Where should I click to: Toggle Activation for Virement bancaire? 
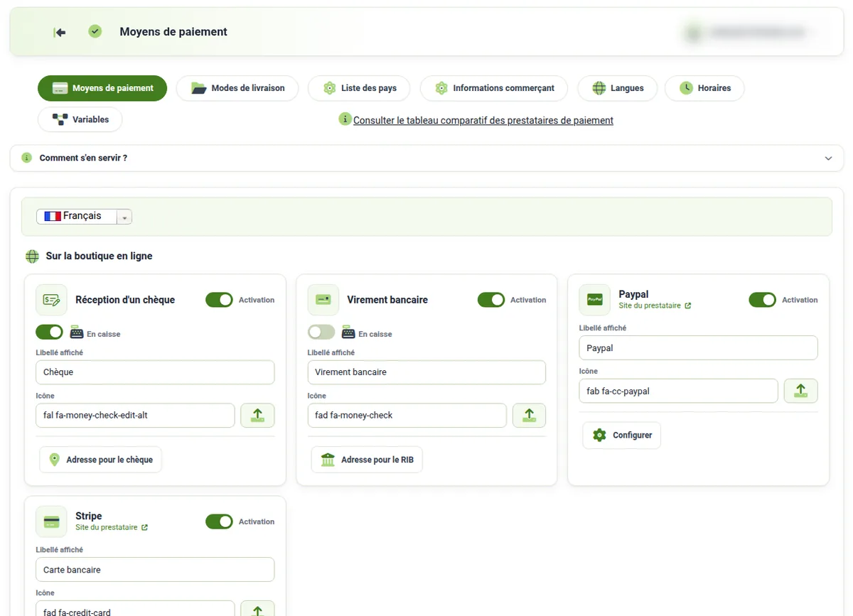(490, 300)
